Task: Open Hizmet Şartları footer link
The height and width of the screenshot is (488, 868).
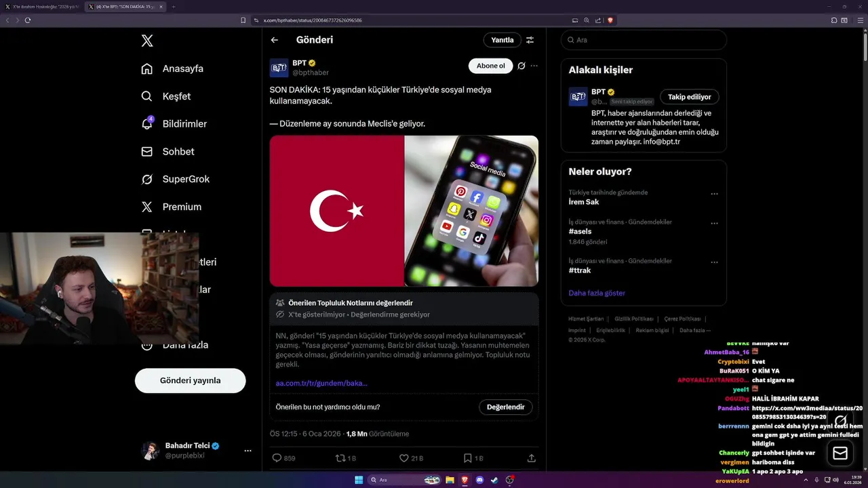Action: tap(586, 319)
